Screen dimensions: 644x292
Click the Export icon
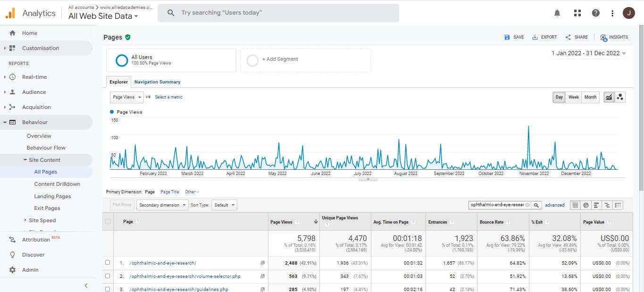pos(535,37)
